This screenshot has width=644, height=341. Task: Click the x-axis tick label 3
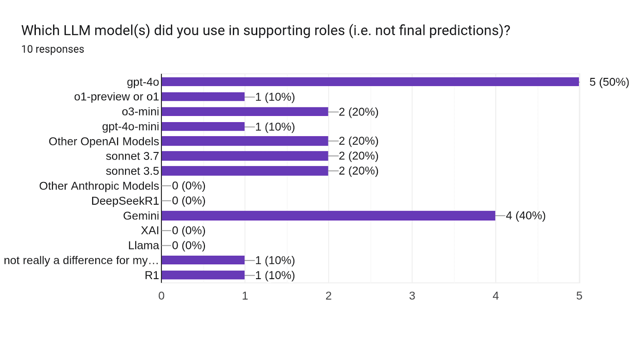coord(412,296)
